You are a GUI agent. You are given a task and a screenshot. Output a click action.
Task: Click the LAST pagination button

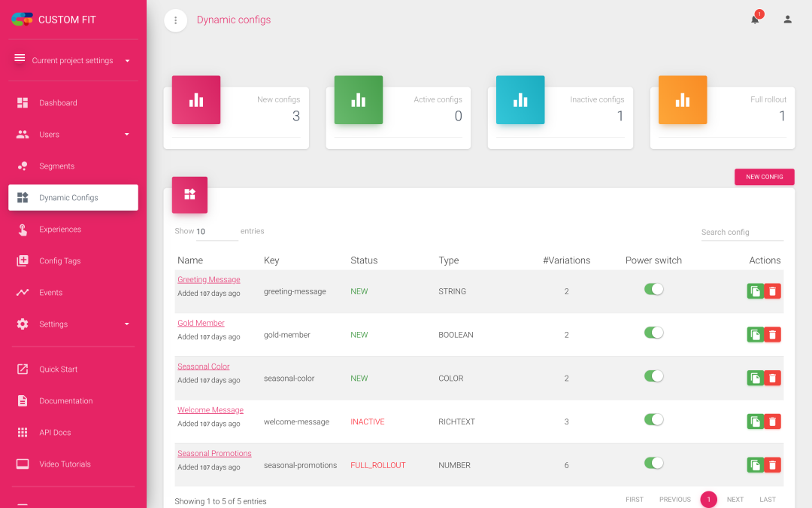[x=768, y=499]
